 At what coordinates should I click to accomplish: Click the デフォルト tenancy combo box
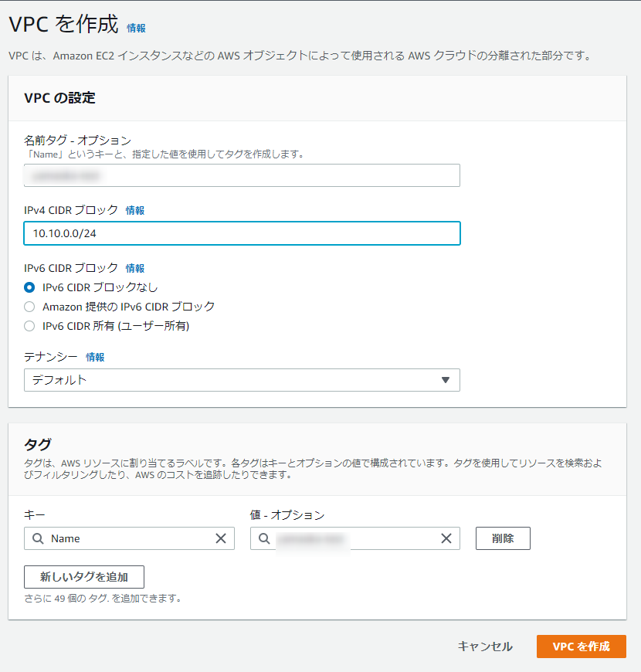(x=242, y=380)
